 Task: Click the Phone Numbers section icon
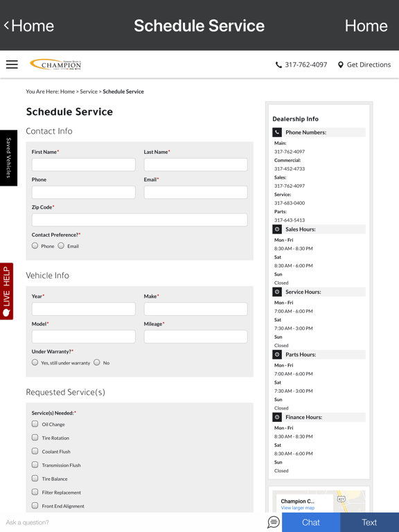pos(277,132)
